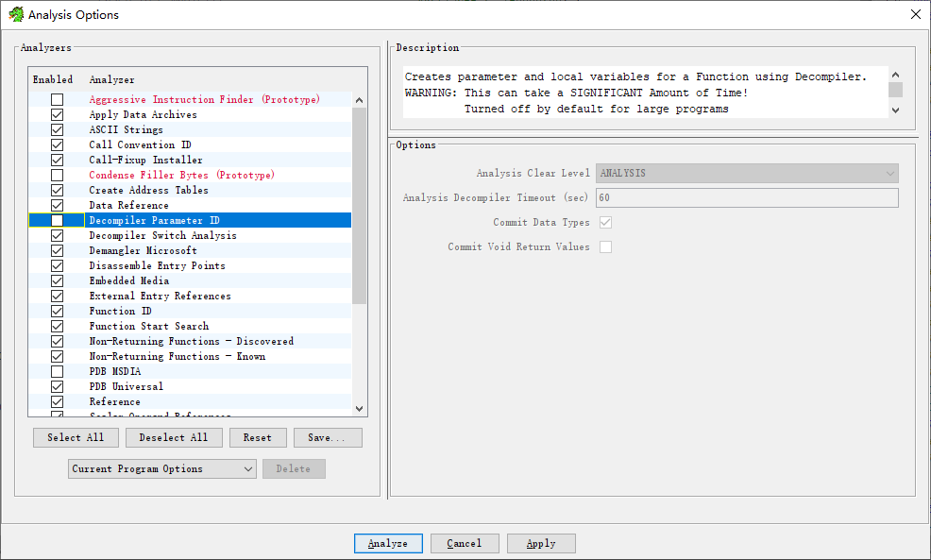The image size is (931, 560).
Task: Select Condense Filler Bytes (Prototype) text
Action: (x=181, y=176)
